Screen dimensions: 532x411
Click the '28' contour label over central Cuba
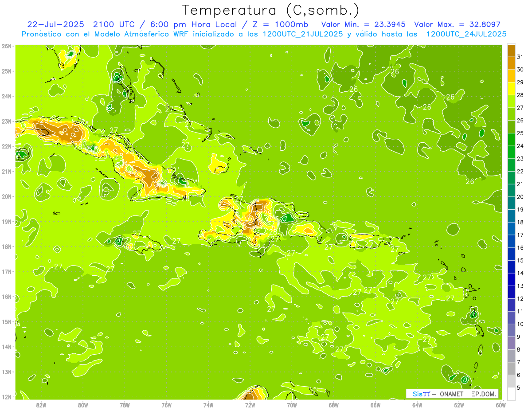(x=119, y=156)
